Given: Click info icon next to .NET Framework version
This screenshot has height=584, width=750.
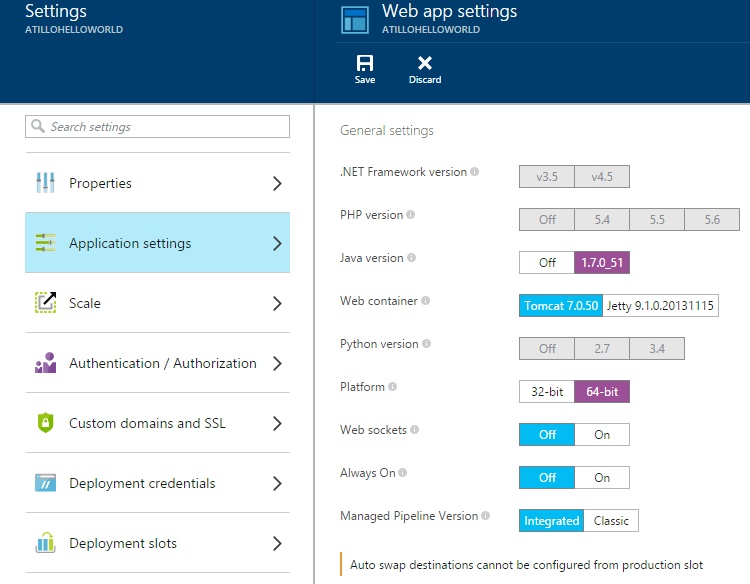Looking at the screenshot, I should [x=474, y=171].
